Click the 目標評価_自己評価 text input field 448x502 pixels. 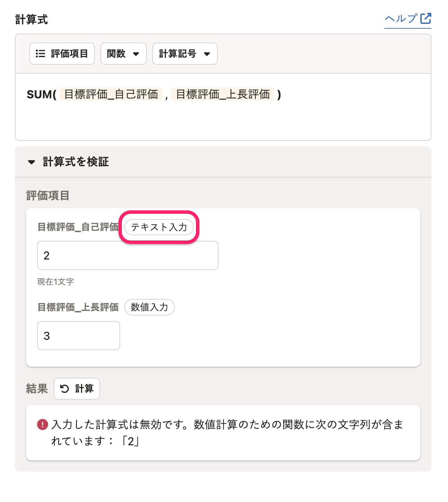[128, 255]
